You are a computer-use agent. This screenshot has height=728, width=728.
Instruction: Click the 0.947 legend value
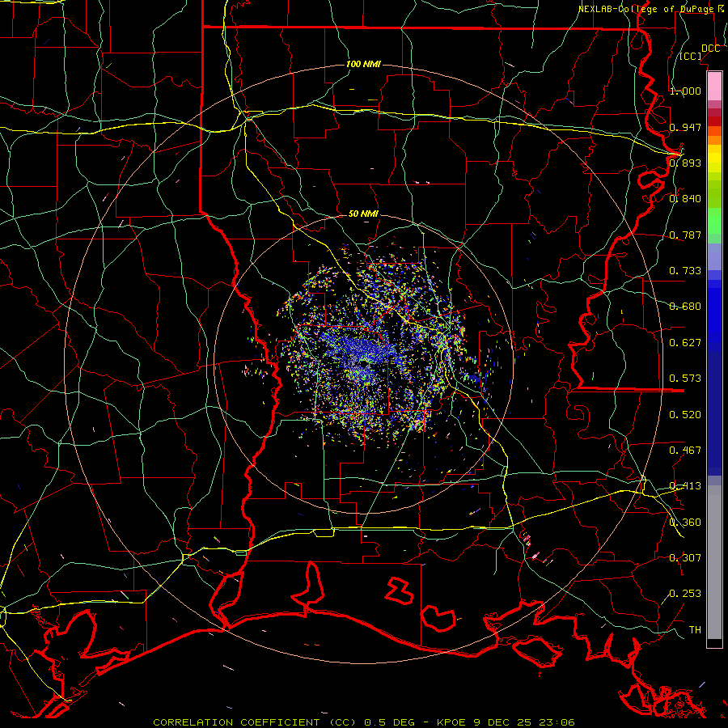685,127
